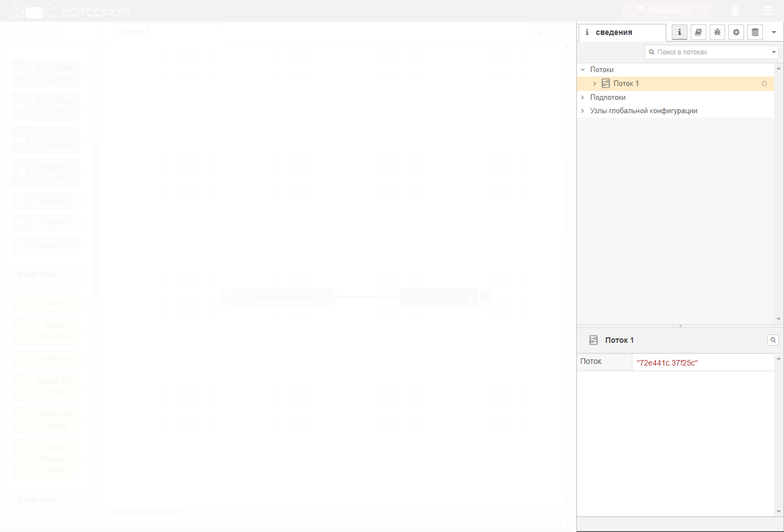The width and height of the screenshot is (784, 532).
Task: Switch to the Поток 1 workspace tab
Action: (135, 33)
